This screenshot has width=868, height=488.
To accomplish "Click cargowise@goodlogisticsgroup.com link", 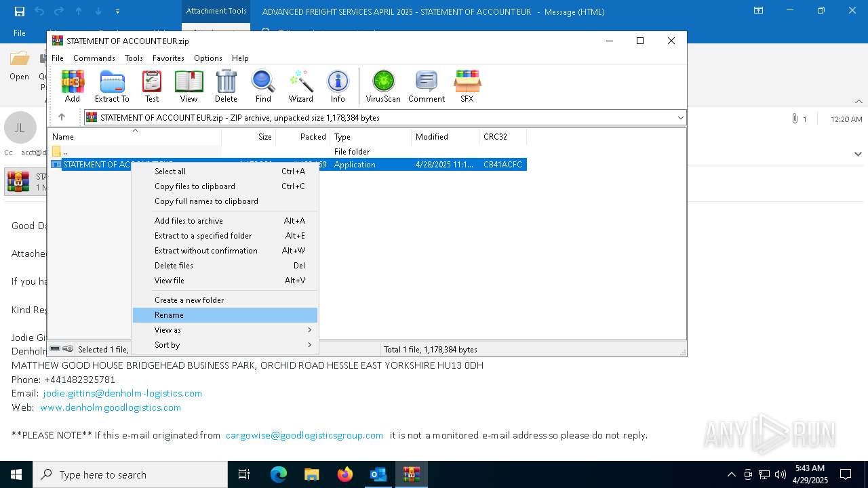I will 304,435.
